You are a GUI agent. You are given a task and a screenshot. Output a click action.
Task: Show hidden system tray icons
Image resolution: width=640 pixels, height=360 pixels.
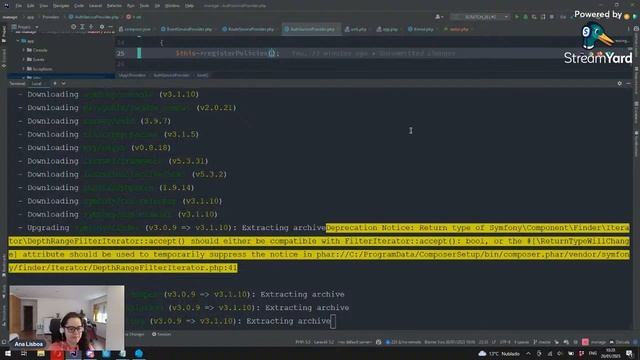pos(528,353)
